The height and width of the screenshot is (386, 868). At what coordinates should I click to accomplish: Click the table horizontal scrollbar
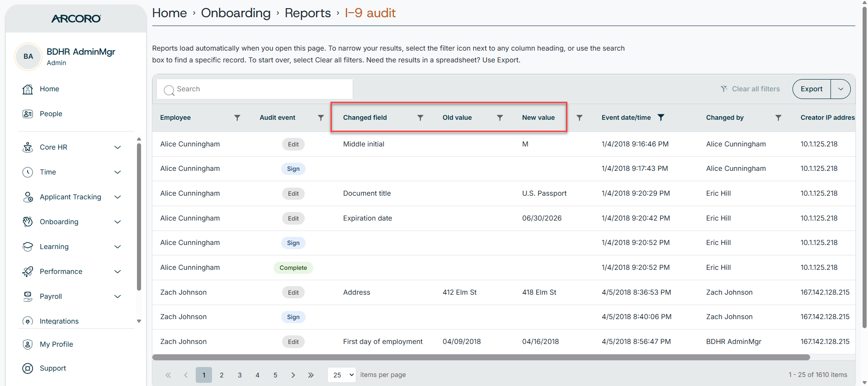click(481, 357)
